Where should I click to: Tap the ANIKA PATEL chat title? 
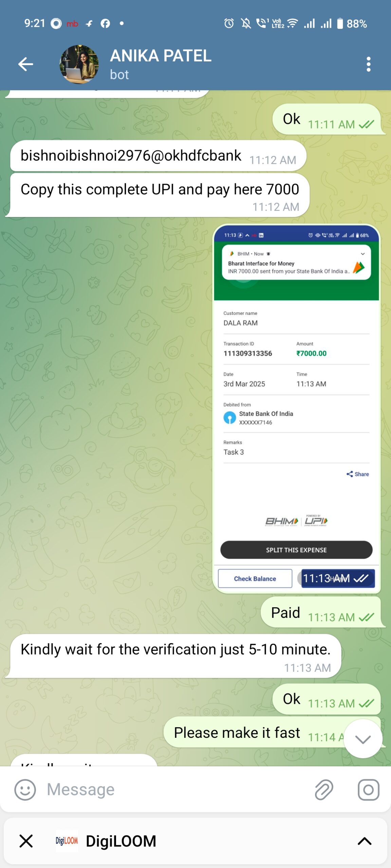[x=161, y=56]
